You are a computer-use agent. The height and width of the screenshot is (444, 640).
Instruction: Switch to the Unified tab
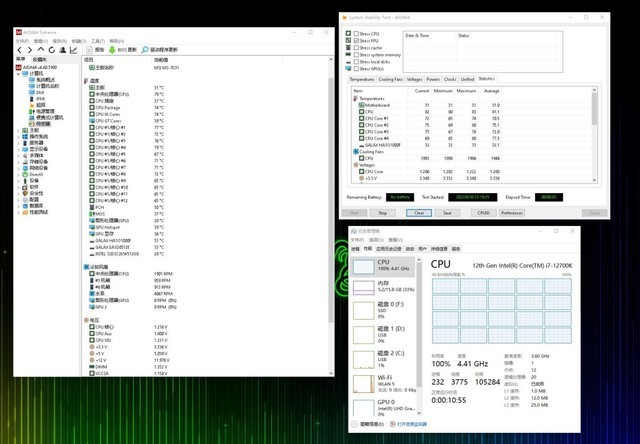tap(467, 79)
